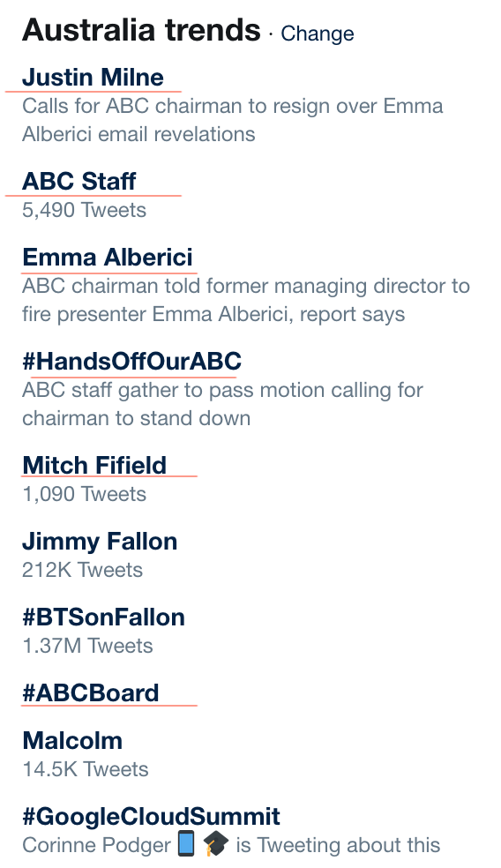
Task: Click the 1,090 Tweets count
Action: click(x=84, y=494)
